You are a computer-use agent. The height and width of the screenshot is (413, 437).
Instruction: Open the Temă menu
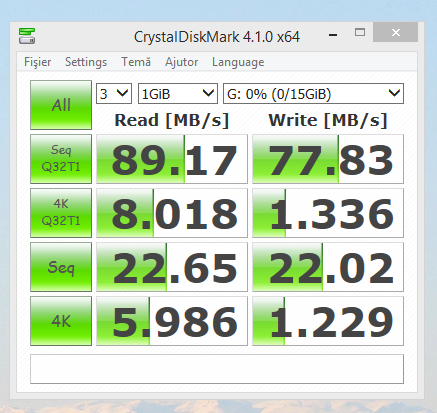136,62
